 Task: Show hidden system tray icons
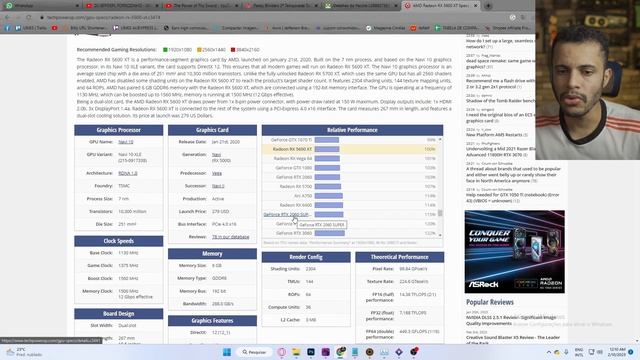pyautogui.click(x=549, y=352)
